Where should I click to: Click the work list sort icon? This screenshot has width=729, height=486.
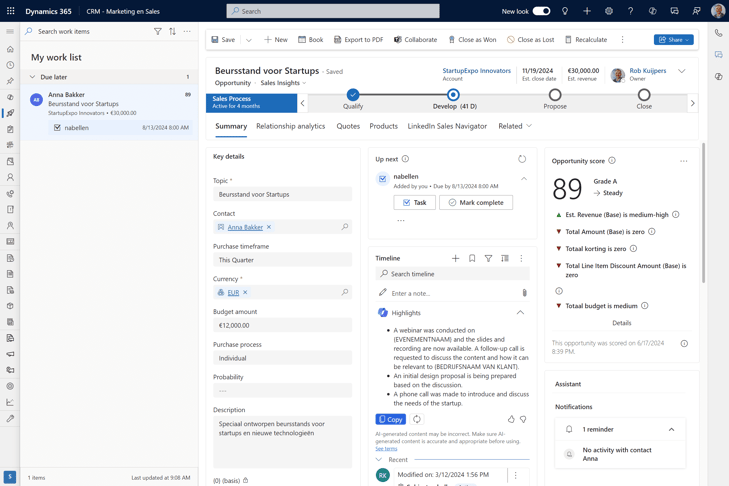(x=172, y=31)
